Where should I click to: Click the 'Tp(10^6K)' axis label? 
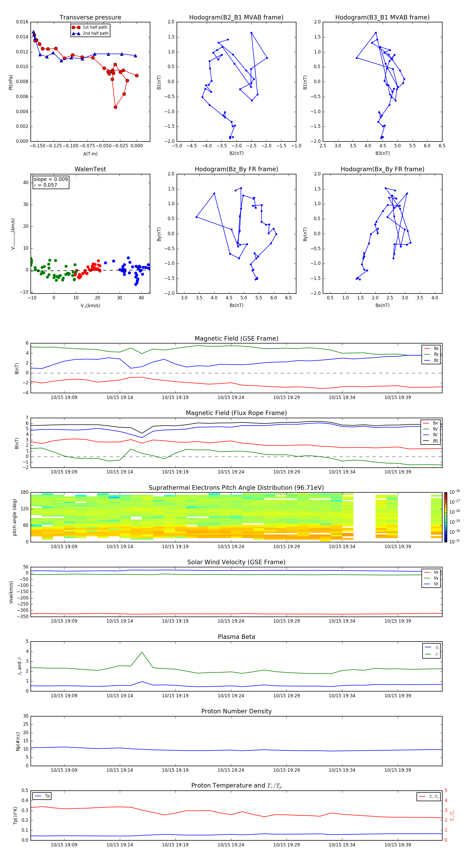pos(15,815)
